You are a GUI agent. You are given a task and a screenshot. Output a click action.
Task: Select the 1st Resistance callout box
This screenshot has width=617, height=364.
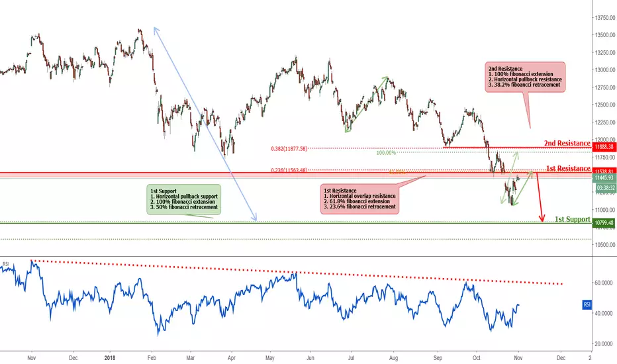(359, 199)
